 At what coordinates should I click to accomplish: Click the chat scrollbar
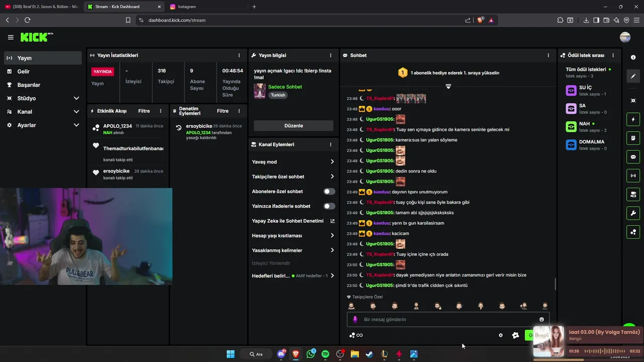[555, 284]
